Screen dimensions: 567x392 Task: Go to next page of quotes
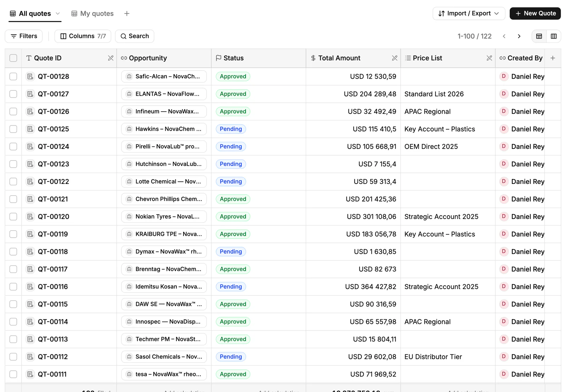click(x=519, y=36)
